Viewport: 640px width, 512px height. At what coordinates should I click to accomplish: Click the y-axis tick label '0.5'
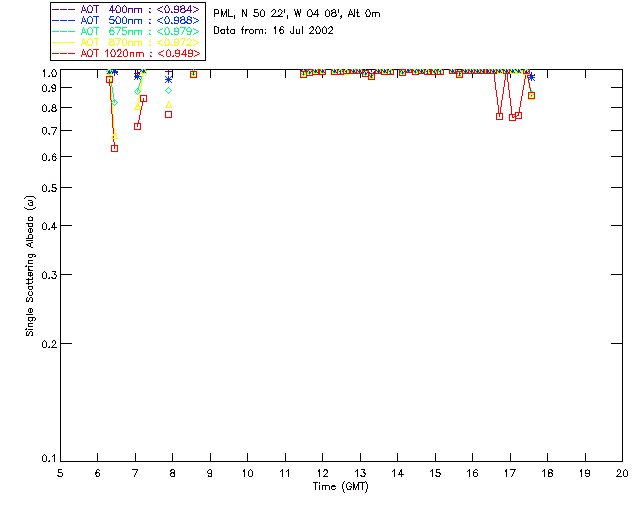pos(49,188)
